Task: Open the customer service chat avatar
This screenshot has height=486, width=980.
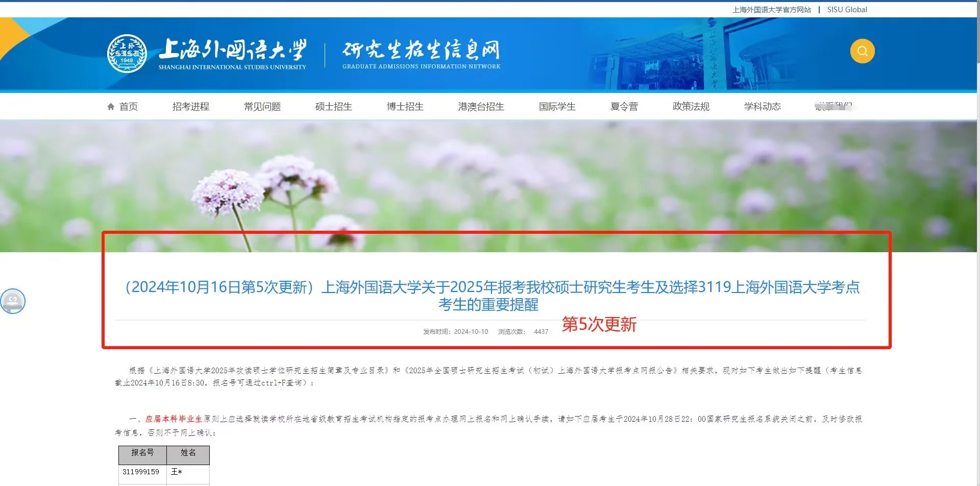Action: (x=13, y=301)
